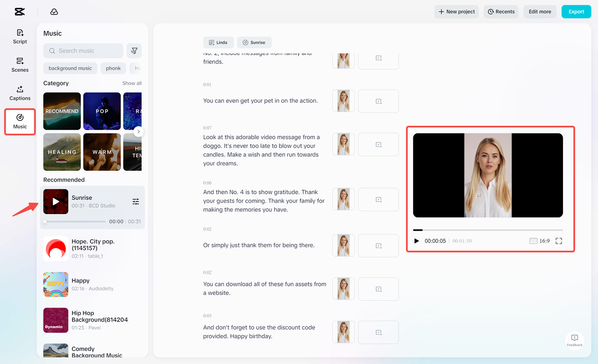Click "Show all" categories link
Image resolution: width=598 pixels, height=364 pixels.
coord(132,83)
